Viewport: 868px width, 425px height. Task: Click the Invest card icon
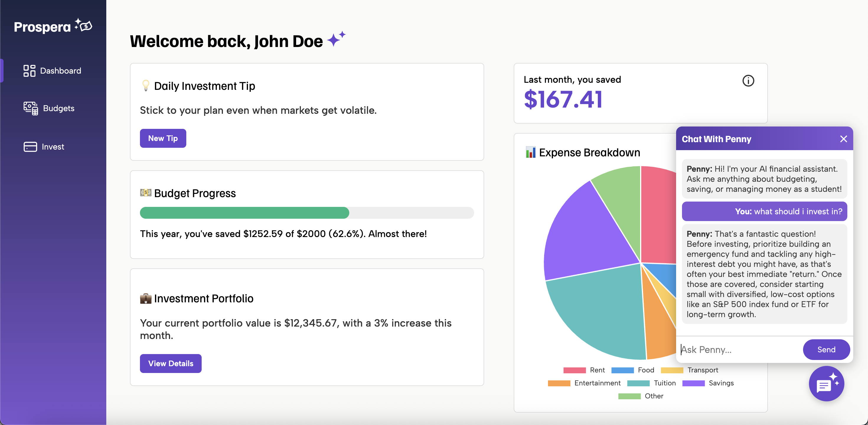(30, 147)
